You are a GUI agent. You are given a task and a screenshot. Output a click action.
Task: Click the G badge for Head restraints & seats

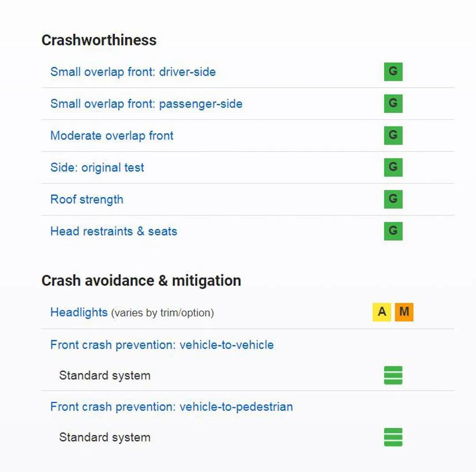pos(393,231)
